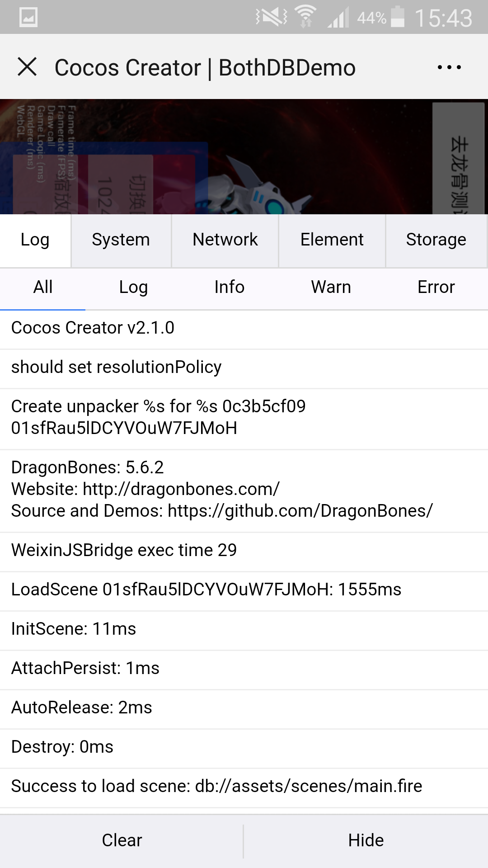
Task: Tap the DragonBones 5.6.2 log entry
Action: (221, 489)
